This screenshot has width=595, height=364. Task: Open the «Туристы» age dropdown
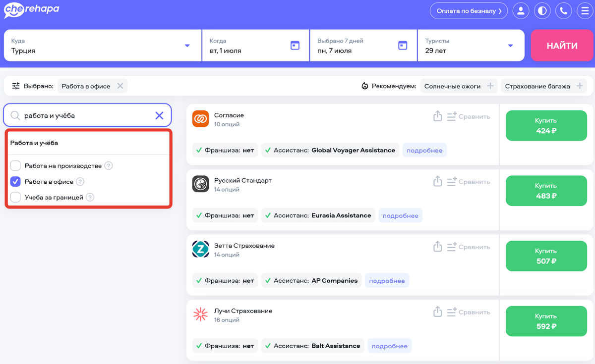pyautogui.click(x=510, y=45)
